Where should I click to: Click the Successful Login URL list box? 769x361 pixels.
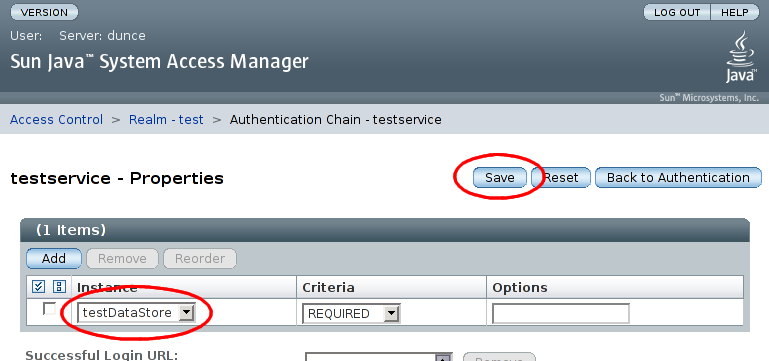(x=378, y=357)
